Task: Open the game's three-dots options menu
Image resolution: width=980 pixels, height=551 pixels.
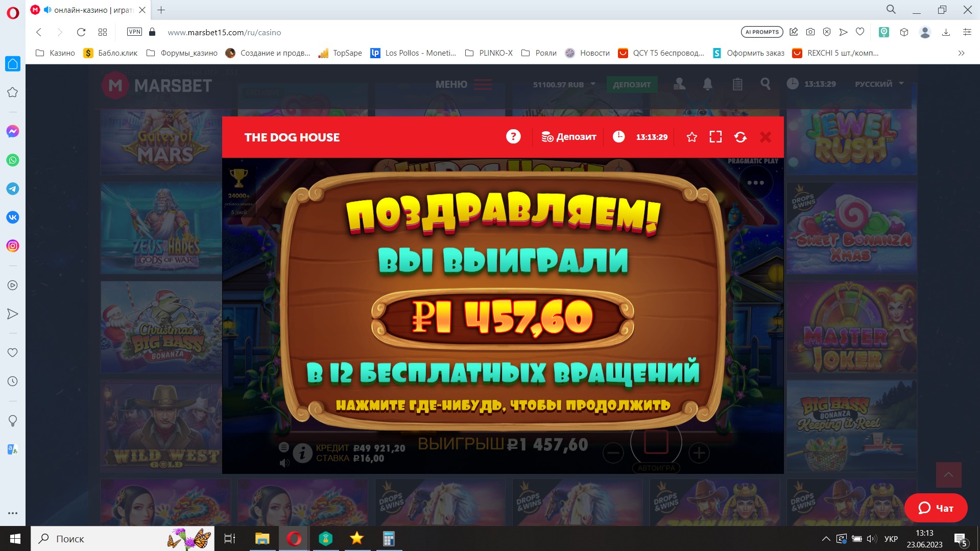Action: [756, 183]
